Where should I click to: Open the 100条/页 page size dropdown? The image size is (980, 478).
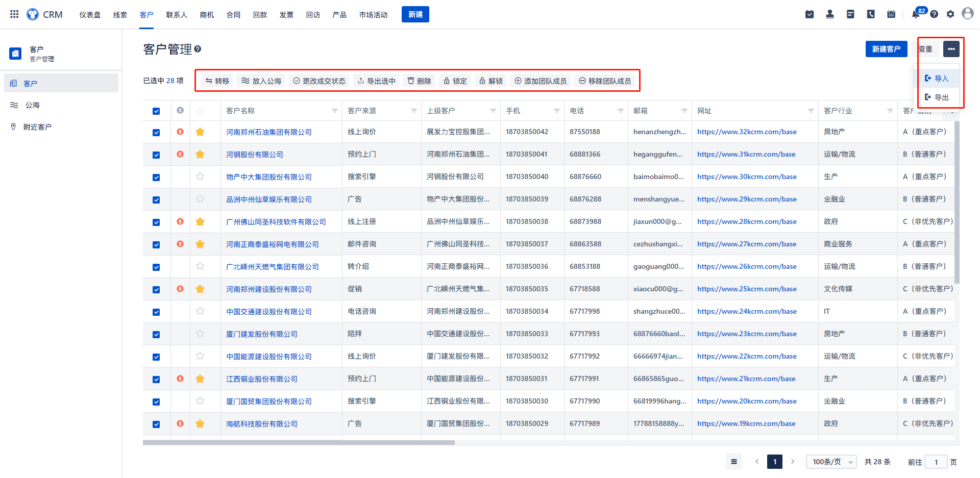pyautogui.click(x=831, y=462)
